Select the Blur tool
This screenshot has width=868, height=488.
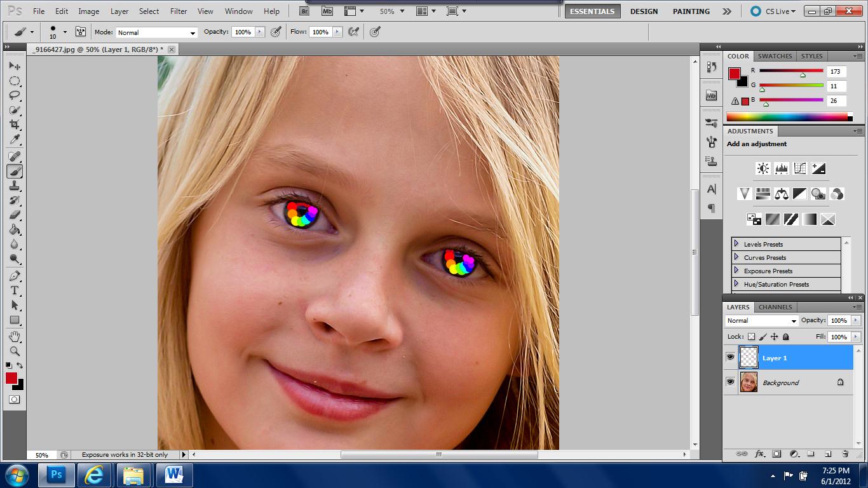coord(15,244)
